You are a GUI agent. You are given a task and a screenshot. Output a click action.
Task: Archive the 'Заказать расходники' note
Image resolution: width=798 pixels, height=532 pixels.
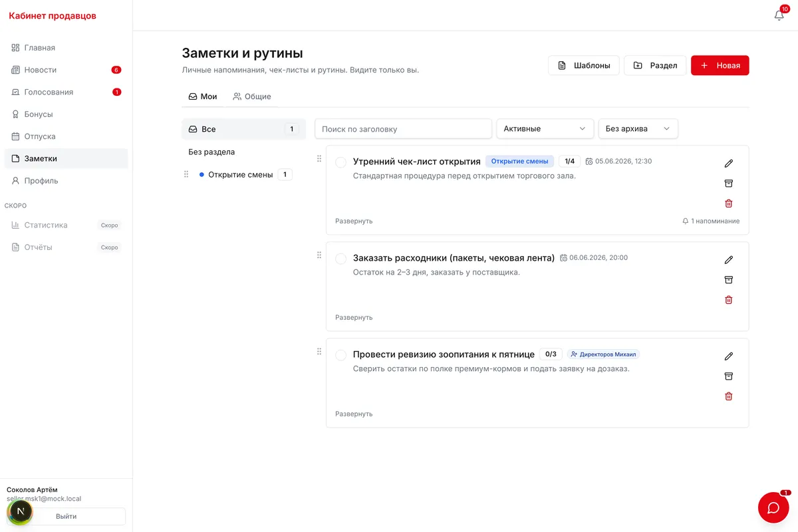(x=728, y=280)
